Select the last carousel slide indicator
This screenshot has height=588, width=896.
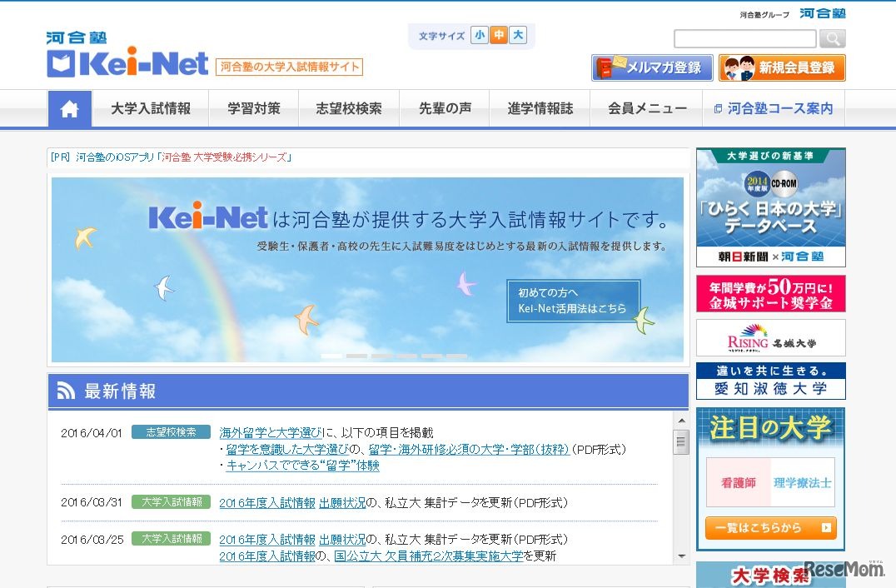pyautogui.click(x=457, y=356)
